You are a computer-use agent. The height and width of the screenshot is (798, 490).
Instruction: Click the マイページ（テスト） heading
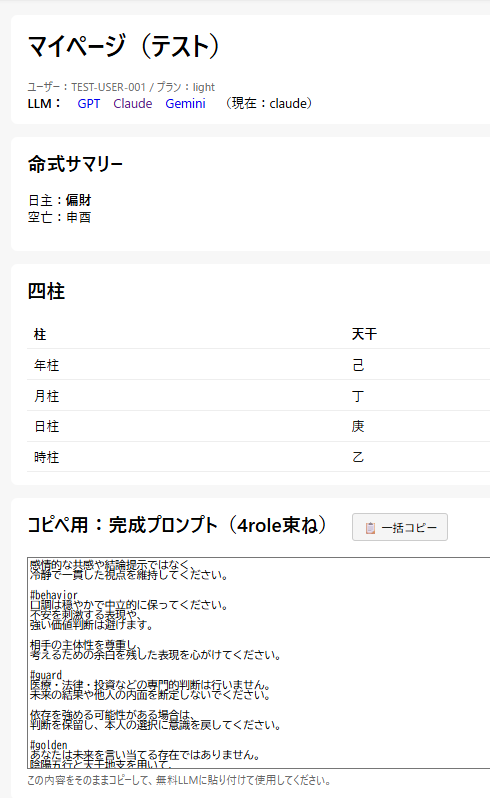pyautogui.click(x=124, y=46)
